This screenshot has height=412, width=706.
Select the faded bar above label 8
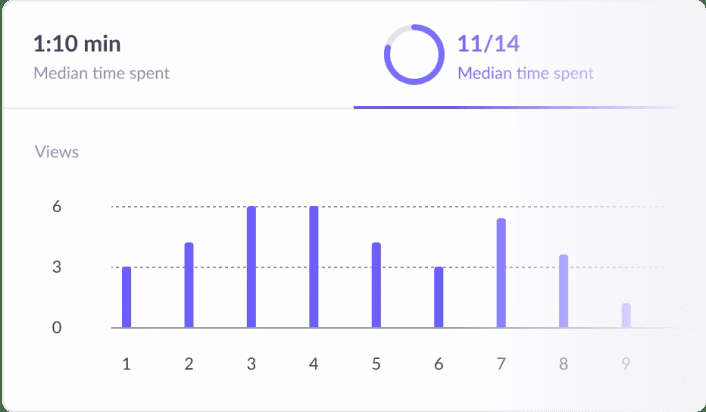point(563,291)
